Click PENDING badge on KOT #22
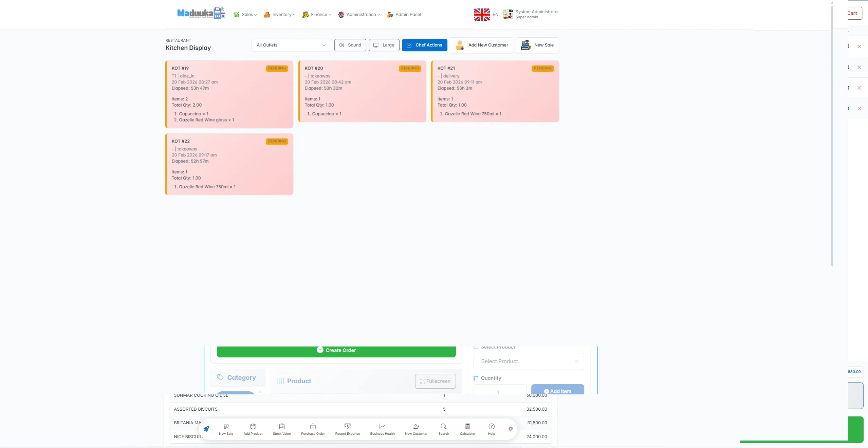 (x=277, y=141)
